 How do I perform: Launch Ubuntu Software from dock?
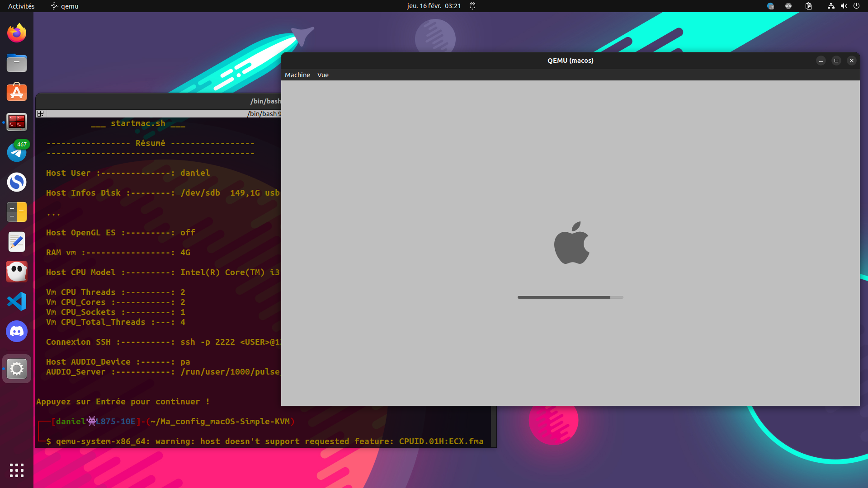tap(17, 93)
